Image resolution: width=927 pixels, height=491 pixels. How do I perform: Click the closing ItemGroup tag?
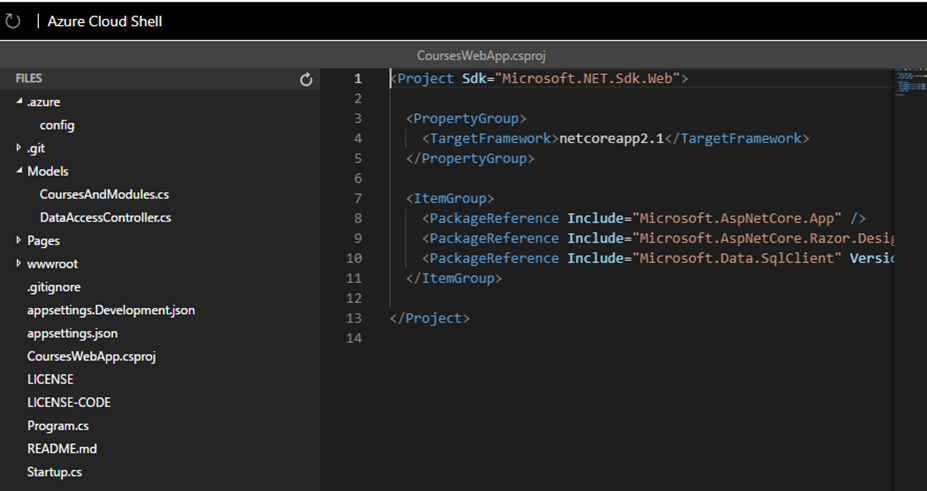point(454,278)
